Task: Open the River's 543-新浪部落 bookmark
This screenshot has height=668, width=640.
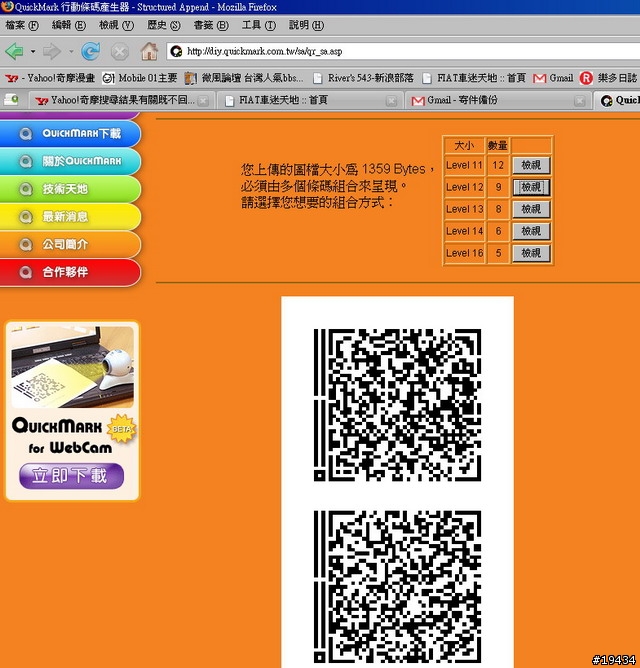Action: coord(363,78)
